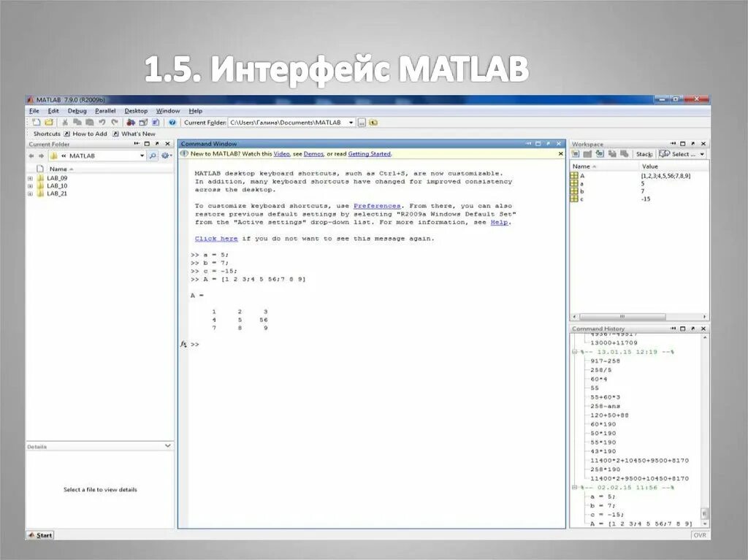Click the Demos link in info bar
Screen dimensions: 748x560
[313, 153]
